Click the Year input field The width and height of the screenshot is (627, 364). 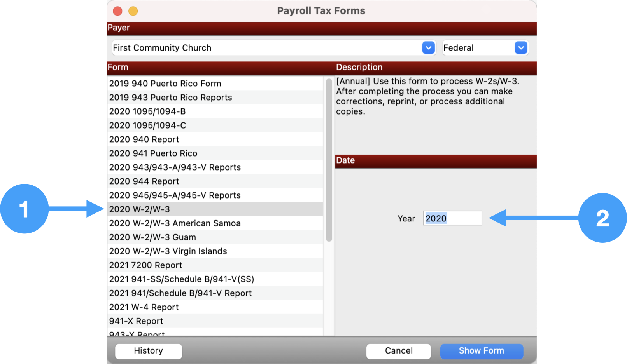coord(452,218)
